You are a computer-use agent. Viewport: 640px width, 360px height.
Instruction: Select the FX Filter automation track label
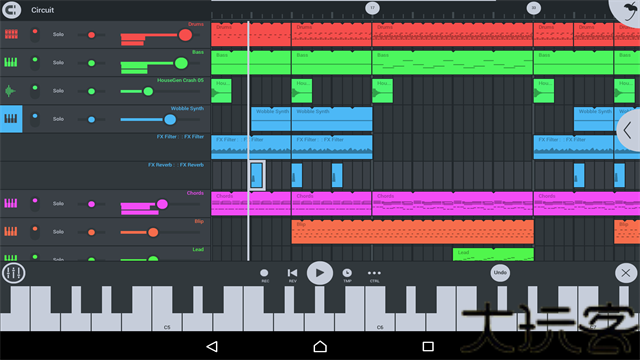180,136
